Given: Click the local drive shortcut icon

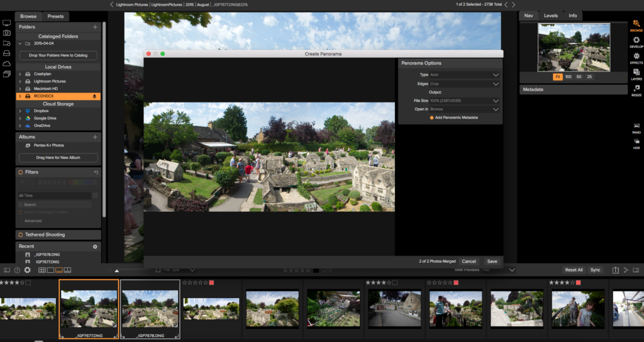Looking at the screenshot, I should click(6, 53).
